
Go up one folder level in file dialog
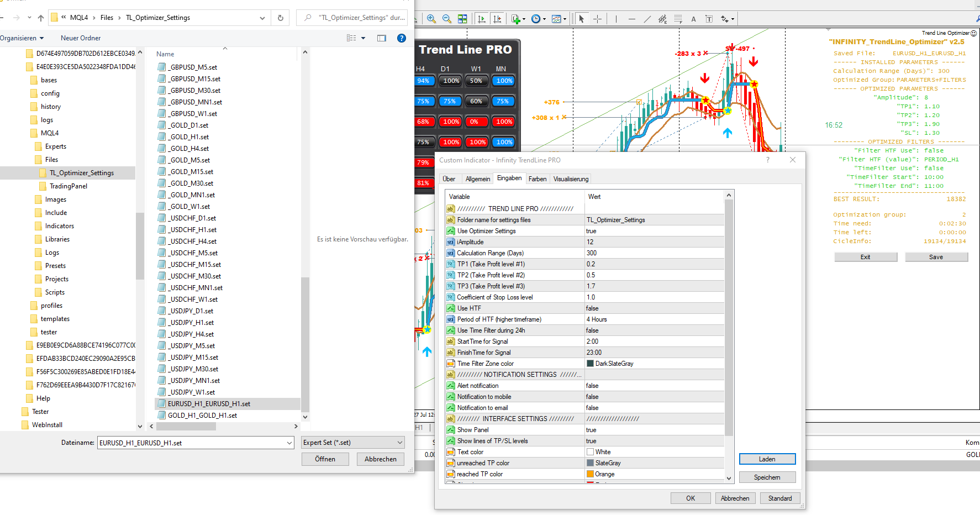(40, 18)
